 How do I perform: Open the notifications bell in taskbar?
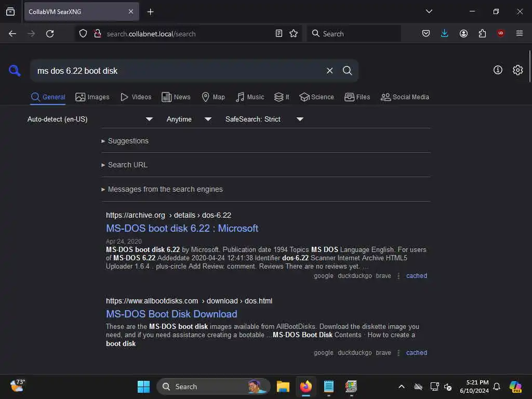click(x=497, y=387)
